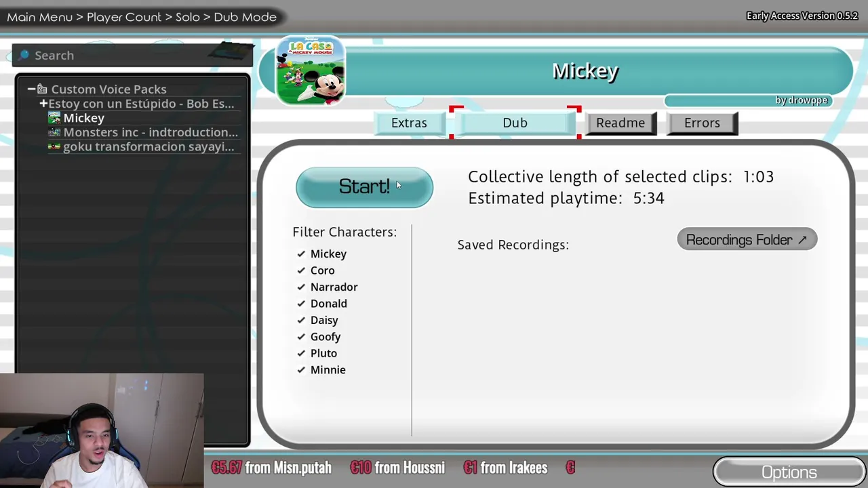Toggle the Daisy character checkbox

pyautogui.click(x=301, y=320)
